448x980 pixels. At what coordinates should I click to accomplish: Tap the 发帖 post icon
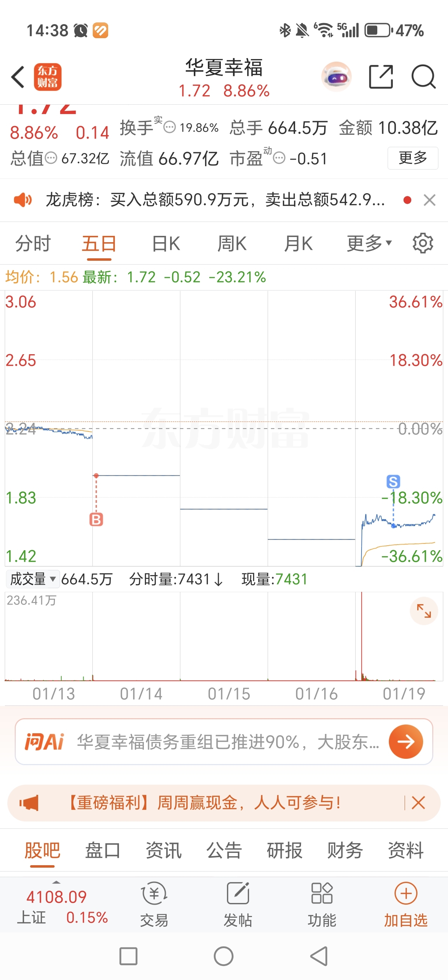pos(238,905)
